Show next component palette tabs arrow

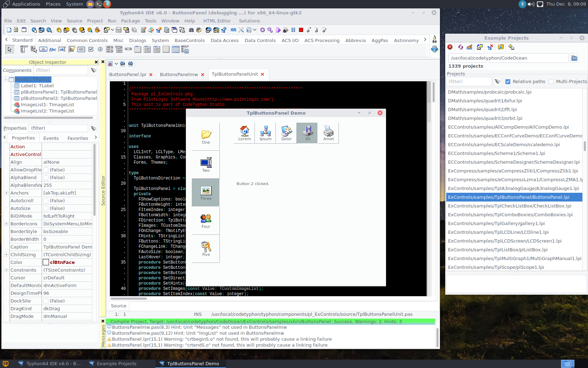tap(425, 40)
